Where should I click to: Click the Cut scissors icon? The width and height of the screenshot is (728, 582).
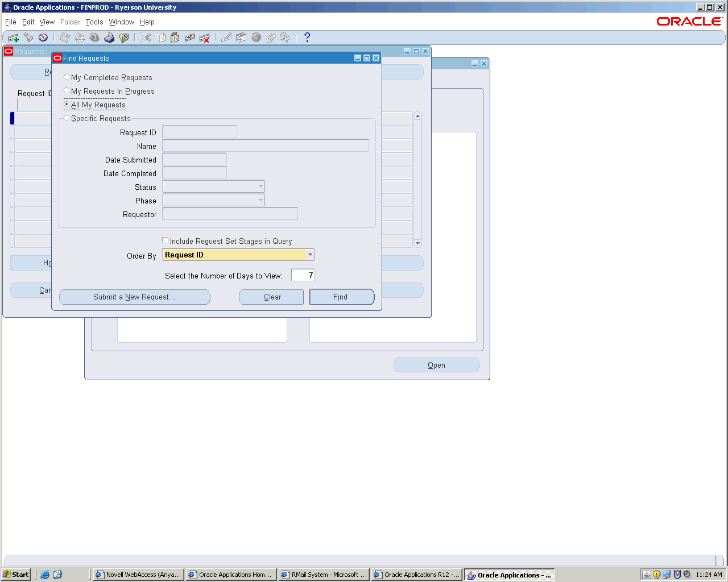point(146,38)
